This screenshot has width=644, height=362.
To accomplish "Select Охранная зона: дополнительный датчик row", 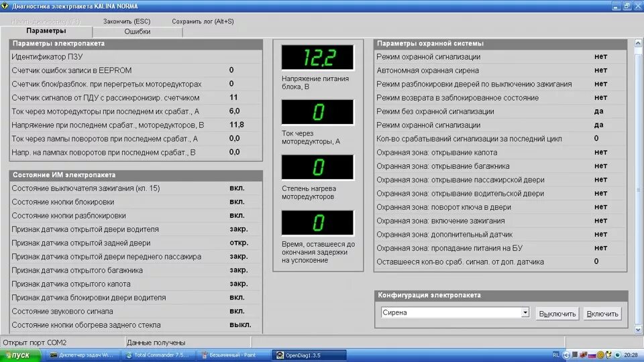I will coord(500,235).
